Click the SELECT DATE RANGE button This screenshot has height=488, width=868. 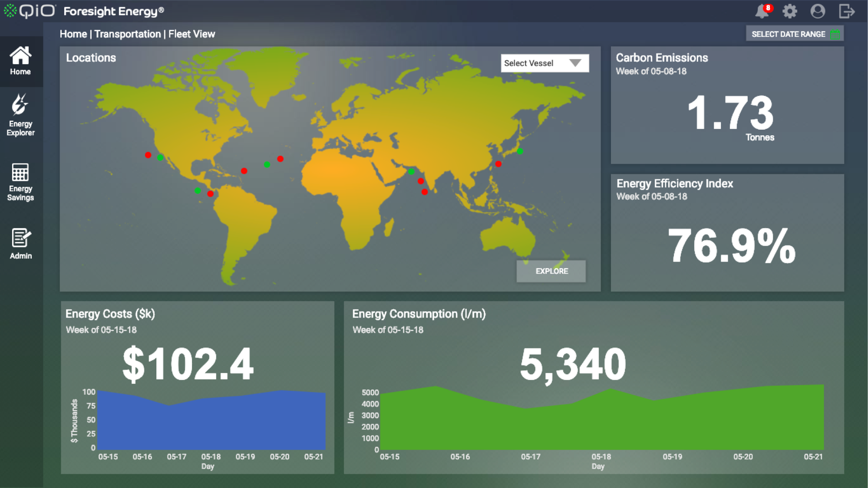788,34
